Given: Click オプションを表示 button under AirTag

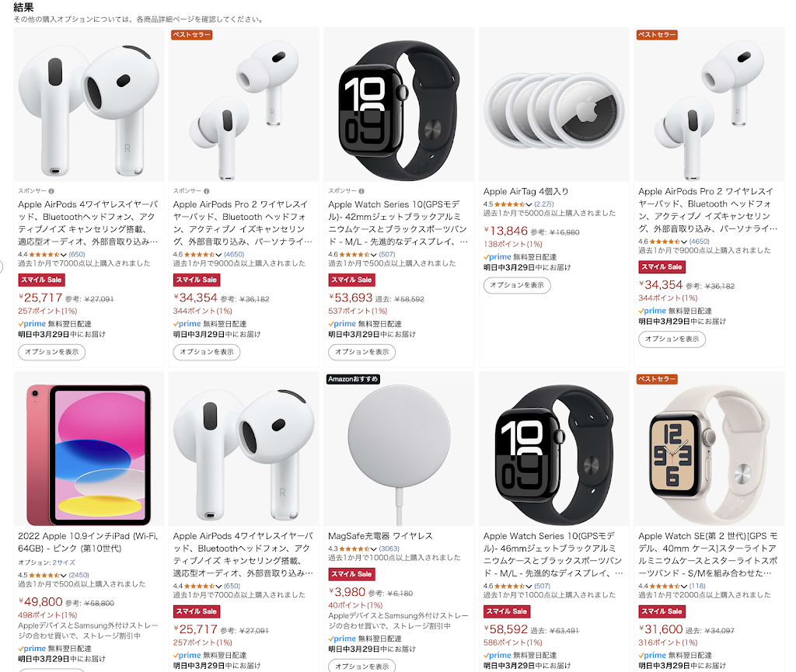Looking at the screenshot, I should (517, 285).
